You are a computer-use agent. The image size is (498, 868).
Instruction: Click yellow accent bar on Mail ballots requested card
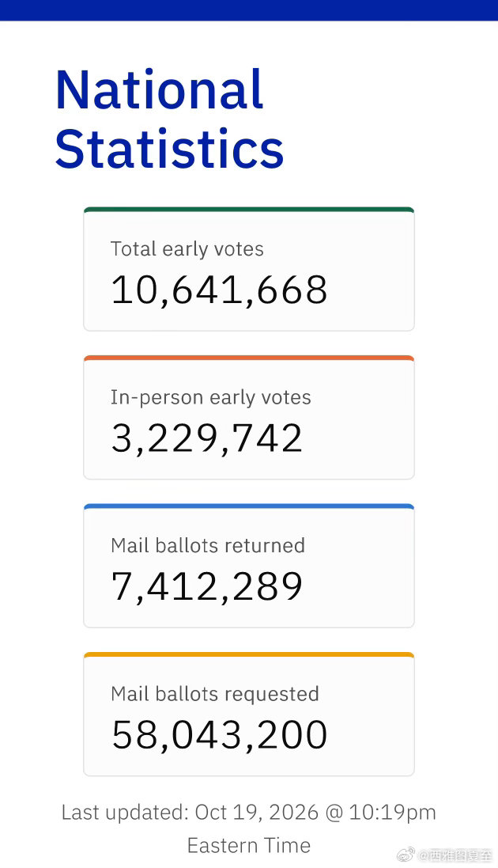249,655
